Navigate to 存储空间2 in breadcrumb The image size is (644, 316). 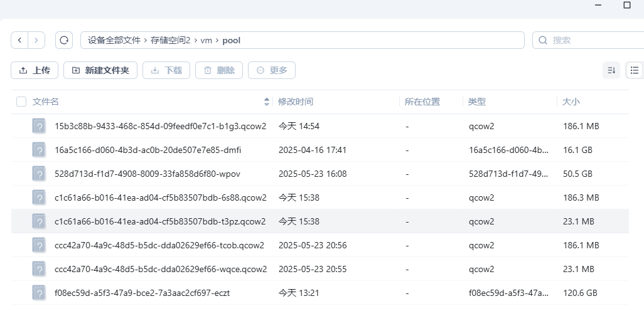pos(170,40)
